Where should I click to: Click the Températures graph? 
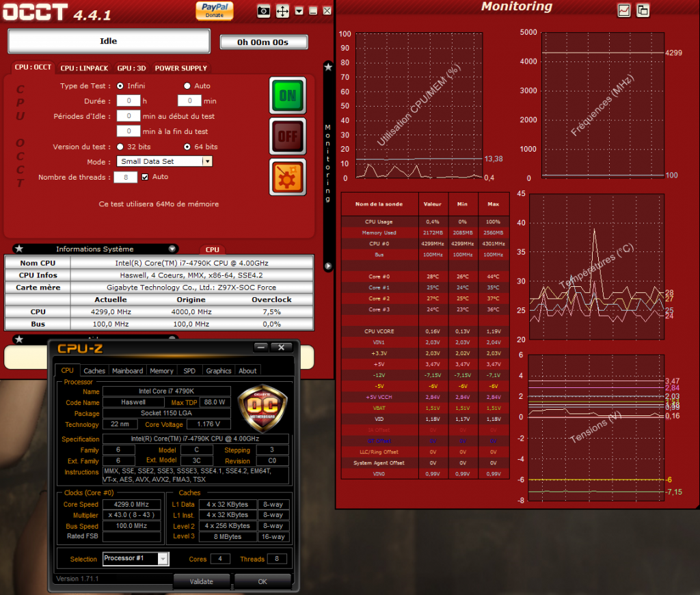(596, 266)
